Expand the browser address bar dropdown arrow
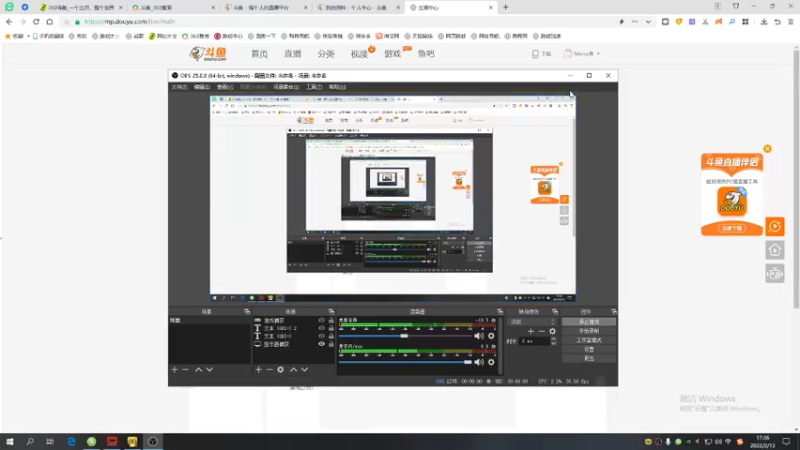The height and width of the screenshot is (450, 800). pos(648,22)
